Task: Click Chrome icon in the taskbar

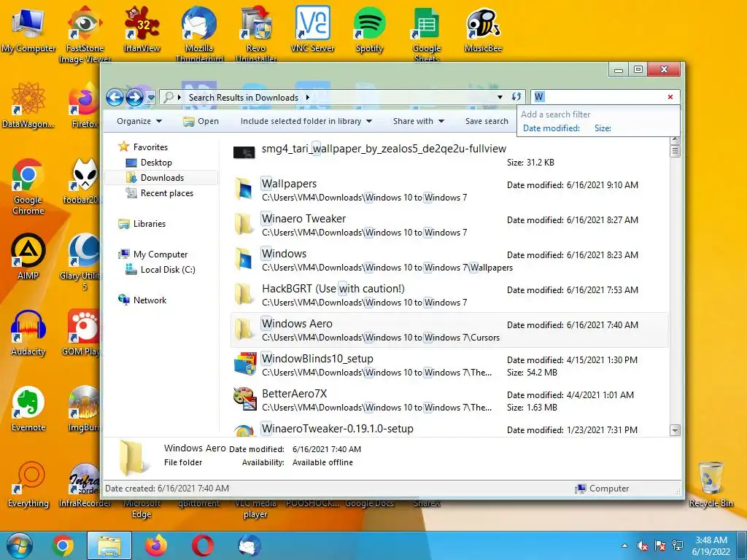Action: (x=63, y=545)
